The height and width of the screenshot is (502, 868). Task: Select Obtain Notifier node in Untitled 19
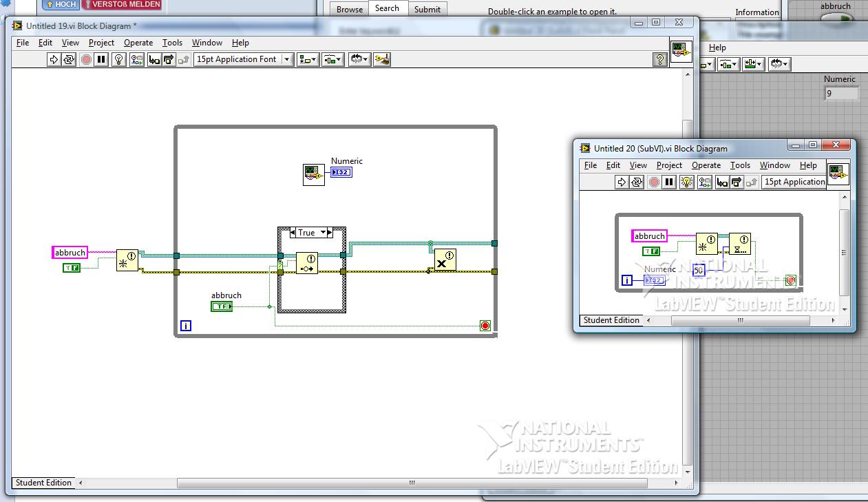pyautogui.click(x=127, y=260)
